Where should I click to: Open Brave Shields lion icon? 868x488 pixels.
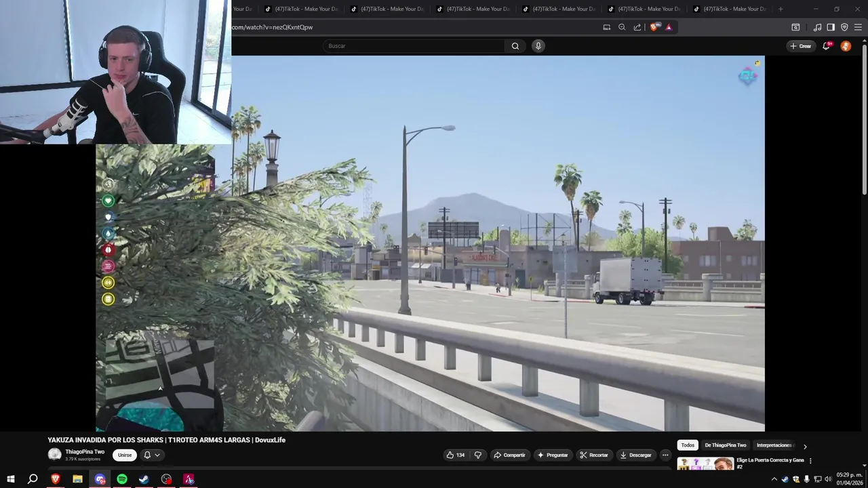coord(654,27)
